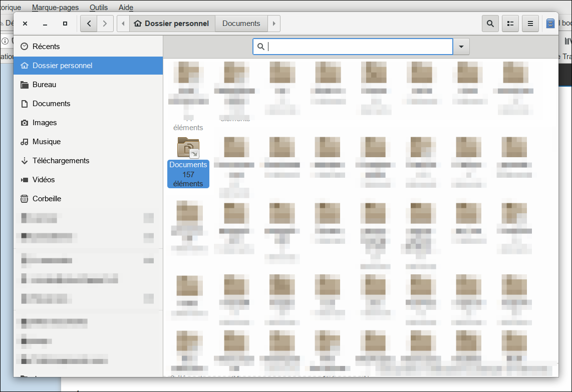Select Bureau in the sidebar
This screenshot has width=572, height=392.
click(44, 85)
